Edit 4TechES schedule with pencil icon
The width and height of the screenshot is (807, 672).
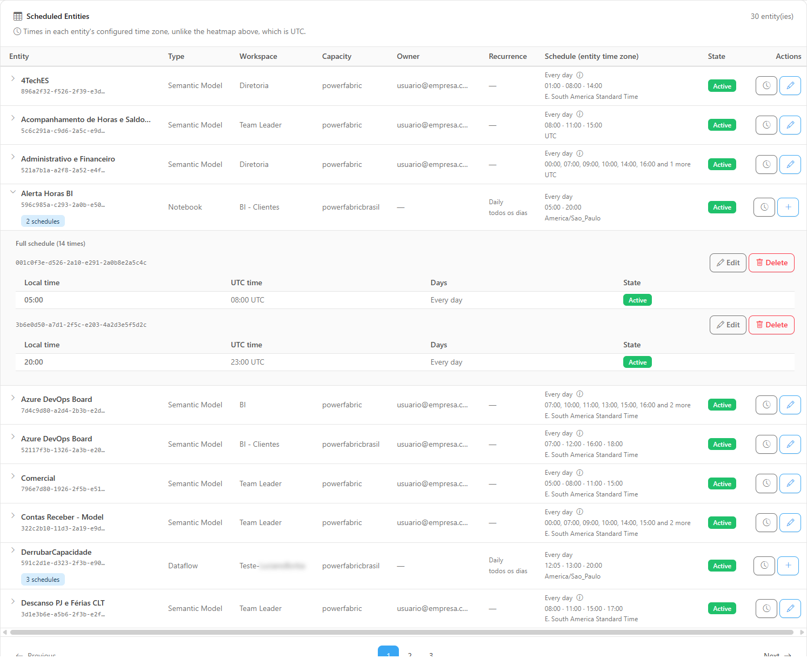(x=790, y=86)
